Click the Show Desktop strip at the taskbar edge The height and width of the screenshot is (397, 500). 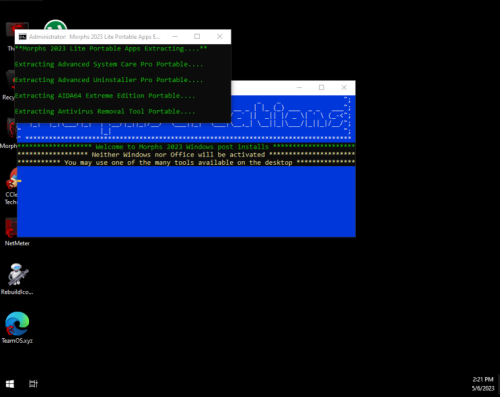[498, 384]
